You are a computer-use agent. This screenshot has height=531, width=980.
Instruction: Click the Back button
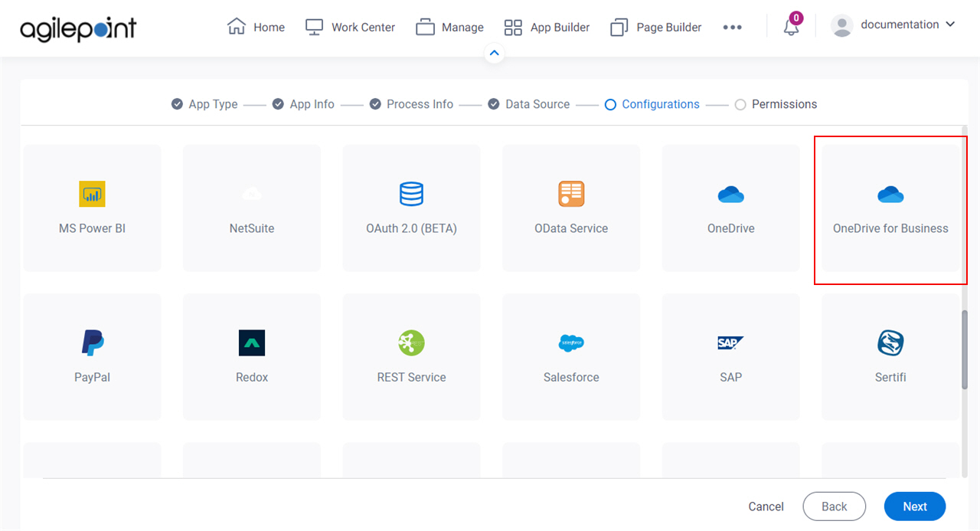point(834,506)
